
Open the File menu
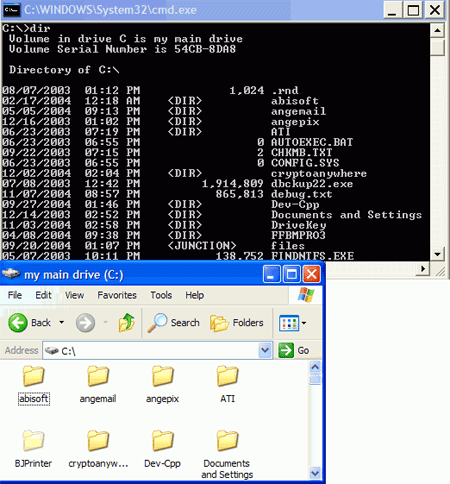click(15, 295)
